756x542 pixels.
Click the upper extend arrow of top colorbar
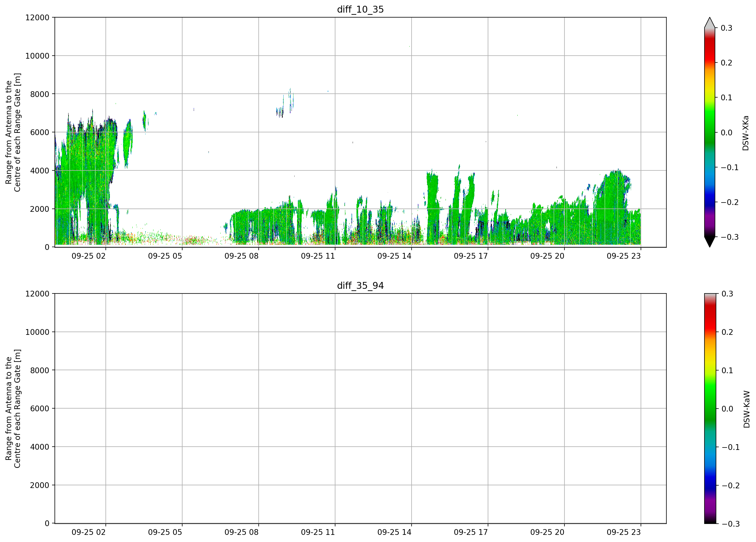pos(710,23)
